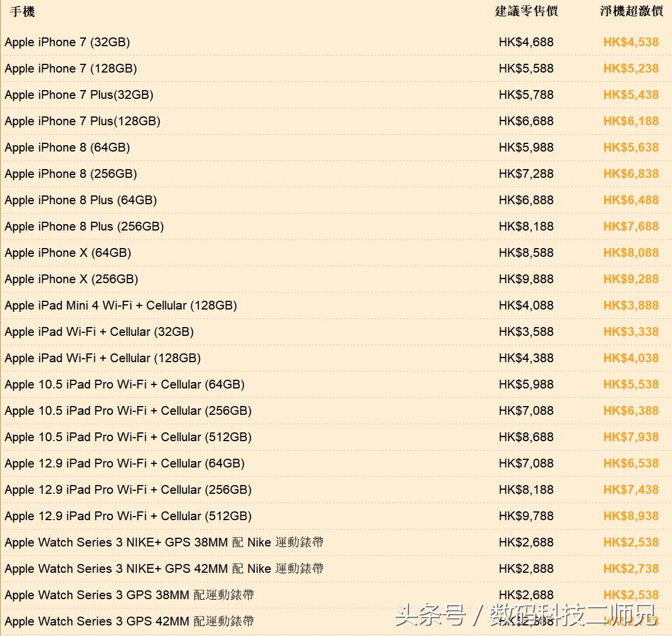Image resolution: width=672 pixels, height=636 pixels.
Task: Click orange sale price HK$7,438
Action: 631,490
